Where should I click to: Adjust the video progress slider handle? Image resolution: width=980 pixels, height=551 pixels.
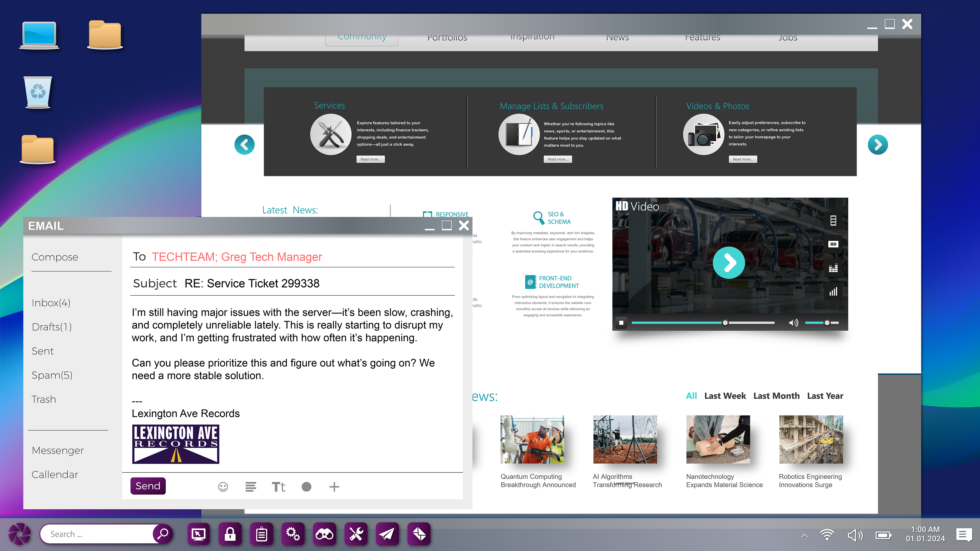725,323
